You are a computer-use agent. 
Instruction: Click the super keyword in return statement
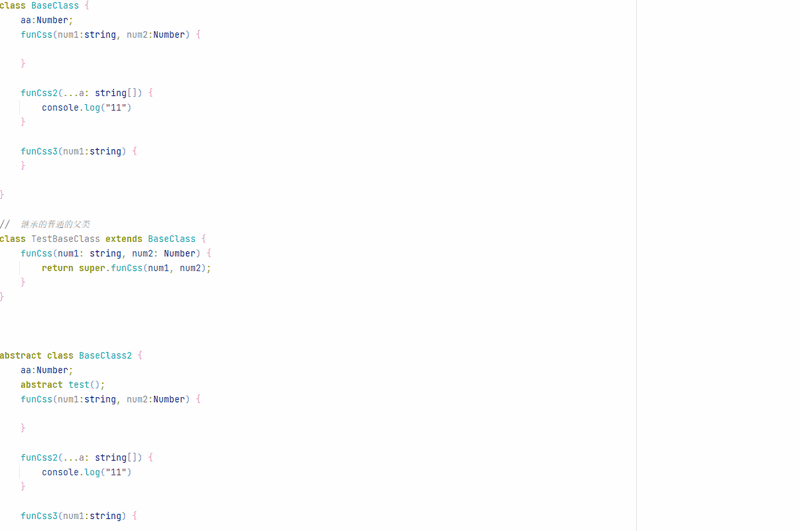91,268
